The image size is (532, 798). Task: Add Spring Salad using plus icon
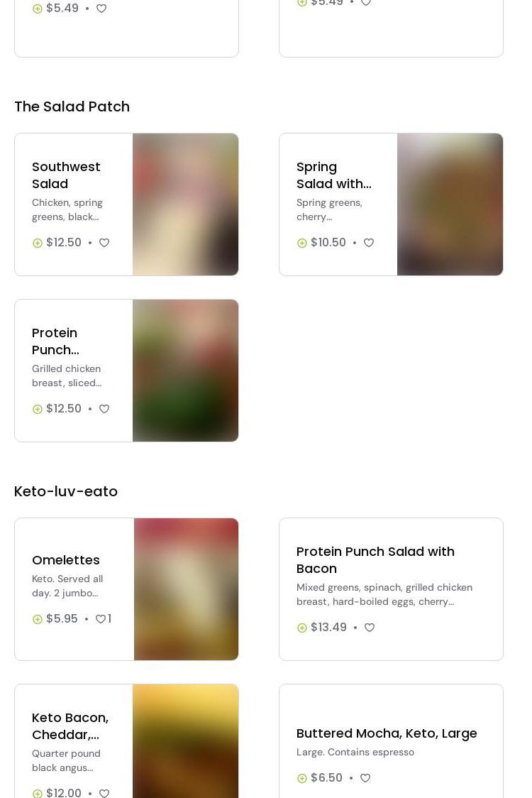point(301,243)
